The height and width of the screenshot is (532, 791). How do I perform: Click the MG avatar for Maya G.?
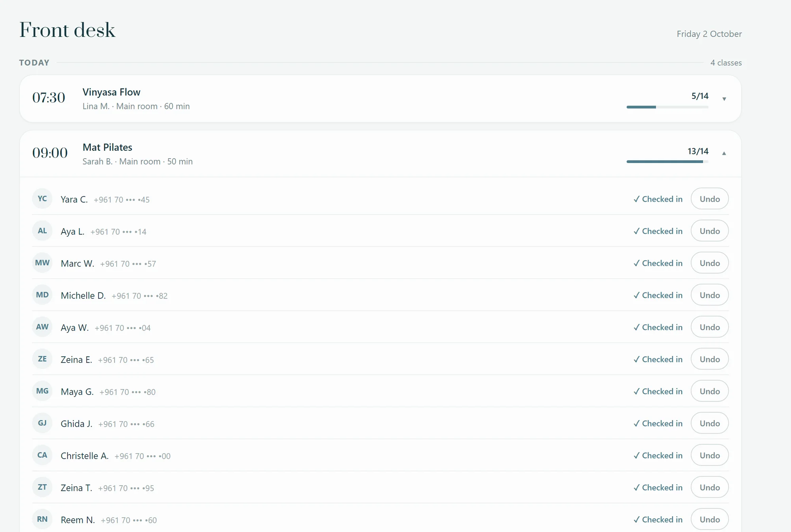click(x=42, y=391)
